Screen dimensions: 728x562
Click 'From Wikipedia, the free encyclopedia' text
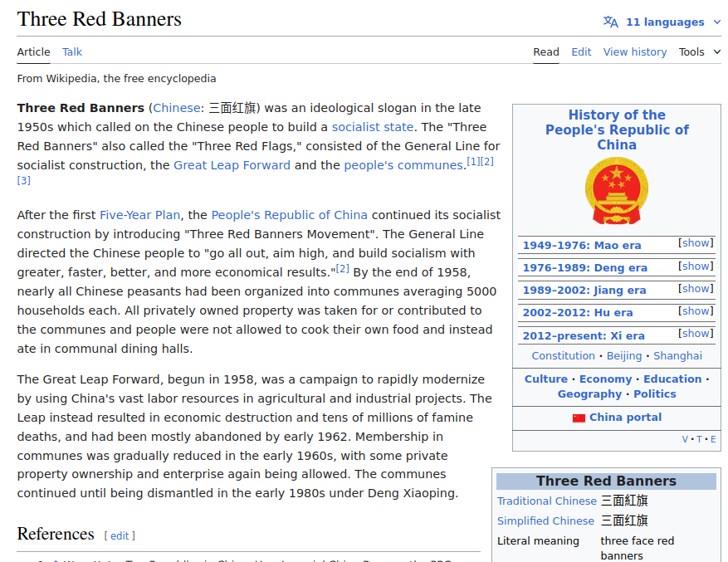(x=116, y=79)
